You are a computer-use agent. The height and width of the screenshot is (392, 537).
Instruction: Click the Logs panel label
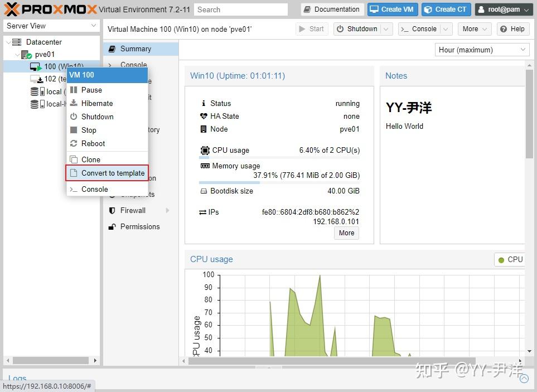(x=17, y=378)
